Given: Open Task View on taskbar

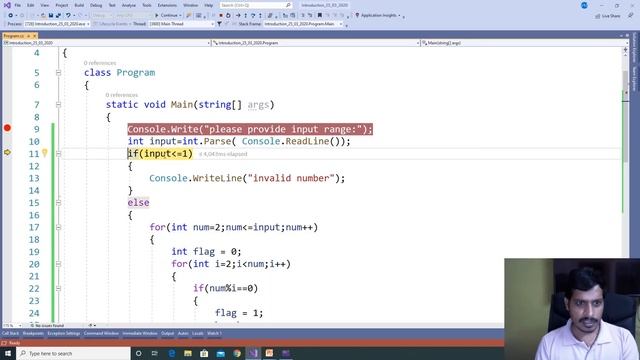Looking at the screenshot, I should [x=155, y=353].
